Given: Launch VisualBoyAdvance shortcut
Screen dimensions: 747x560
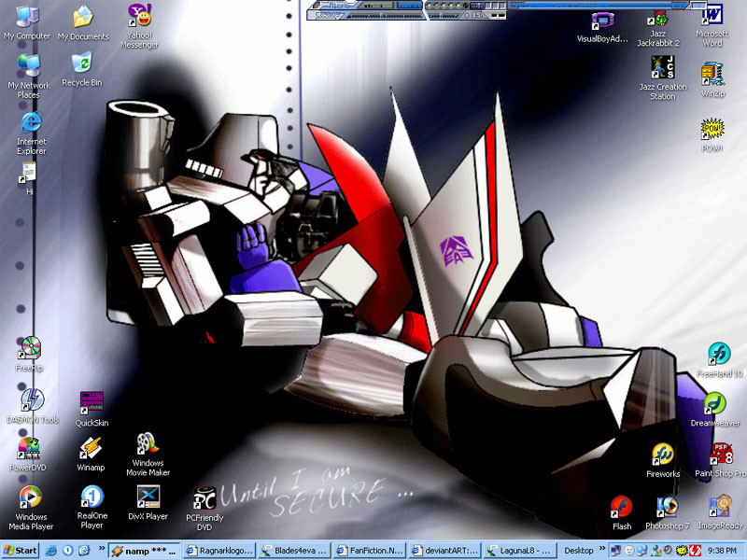Looking at the screenshot, I should tap(602, 28).
